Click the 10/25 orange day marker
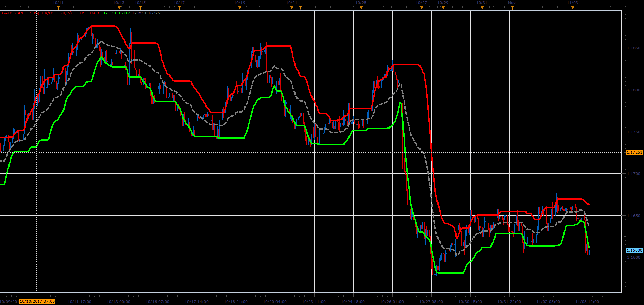 [361, 7]
